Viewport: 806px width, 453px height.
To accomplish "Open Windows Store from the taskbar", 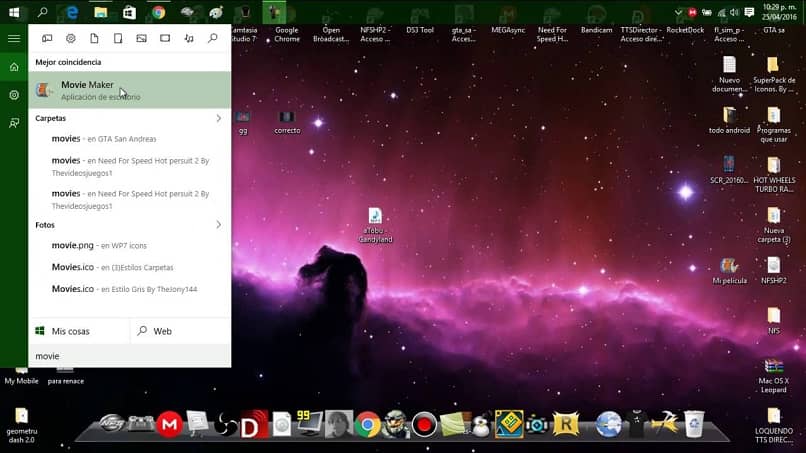I will 130,12.
